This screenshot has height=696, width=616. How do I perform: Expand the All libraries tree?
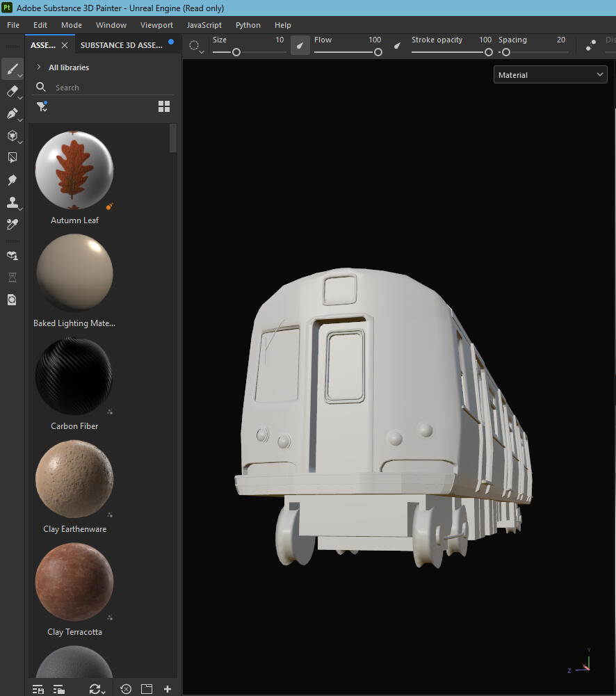click(x=39, y=67)
